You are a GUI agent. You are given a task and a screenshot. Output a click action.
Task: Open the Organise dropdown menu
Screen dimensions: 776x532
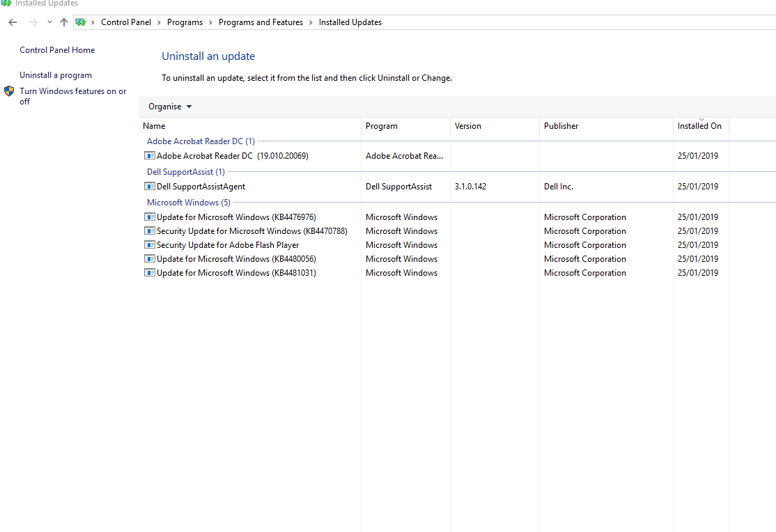[x=169, y=106]
